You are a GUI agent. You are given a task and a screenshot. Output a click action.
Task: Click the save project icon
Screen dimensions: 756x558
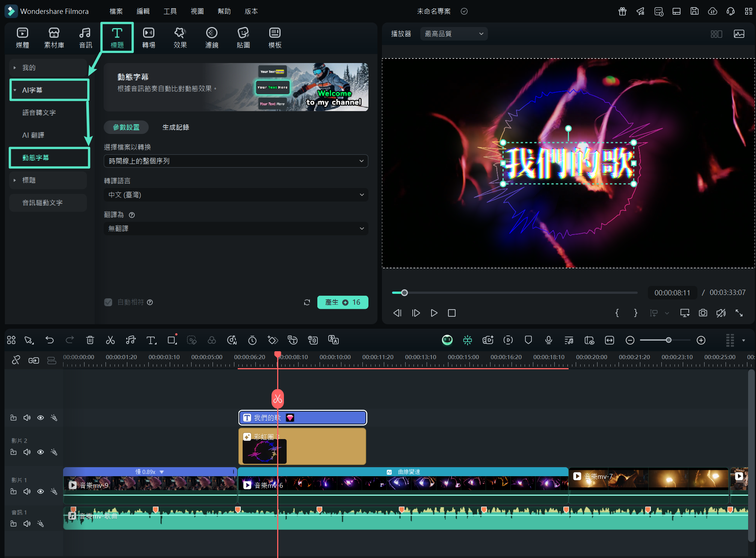694,11
